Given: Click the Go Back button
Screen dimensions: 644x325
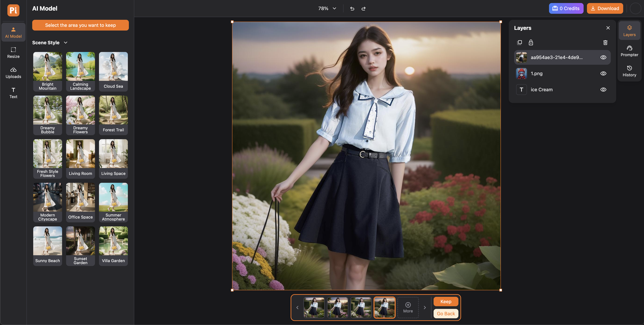Looking at the screenshot, I should (445, 313).
